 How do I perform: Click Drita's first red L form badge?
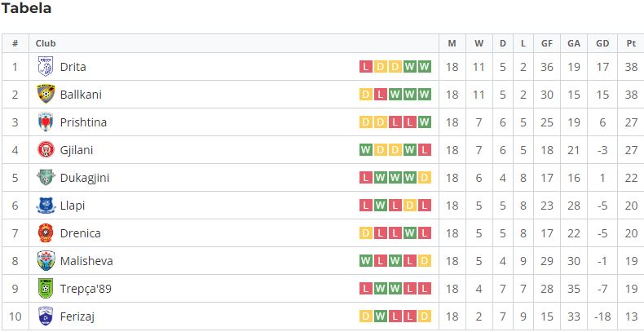click(365, 67)
